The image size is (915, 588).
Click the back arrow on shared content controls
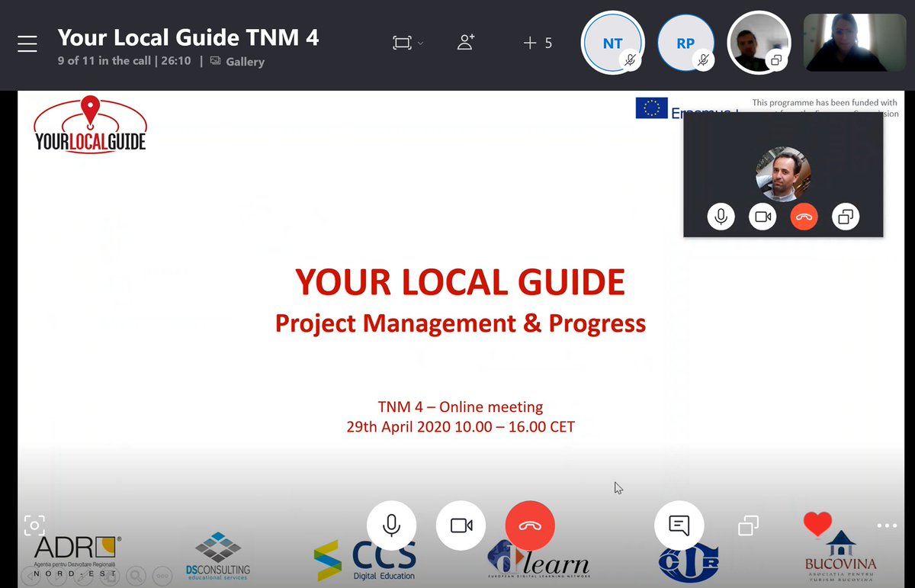(x=29, y=576)
